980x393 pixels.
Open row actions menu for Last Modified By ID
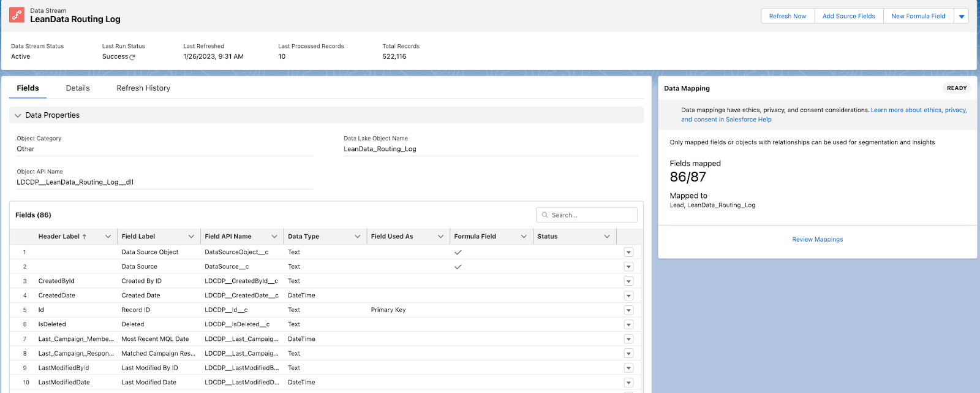click(x=628, y=368)
